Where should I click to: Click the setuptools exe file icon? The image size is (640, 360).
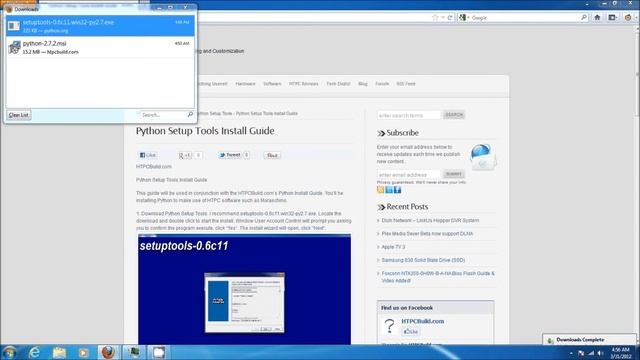coord(14,26)
